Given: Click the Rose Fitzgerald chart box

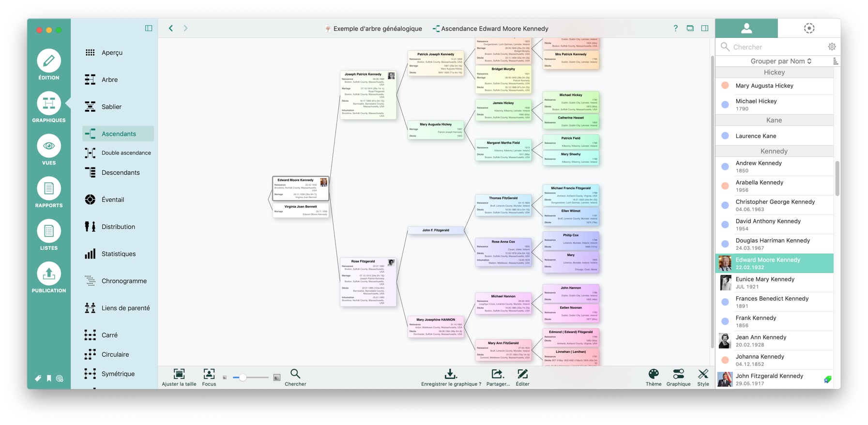Looking at the screenshot, I should click(368, 282).
